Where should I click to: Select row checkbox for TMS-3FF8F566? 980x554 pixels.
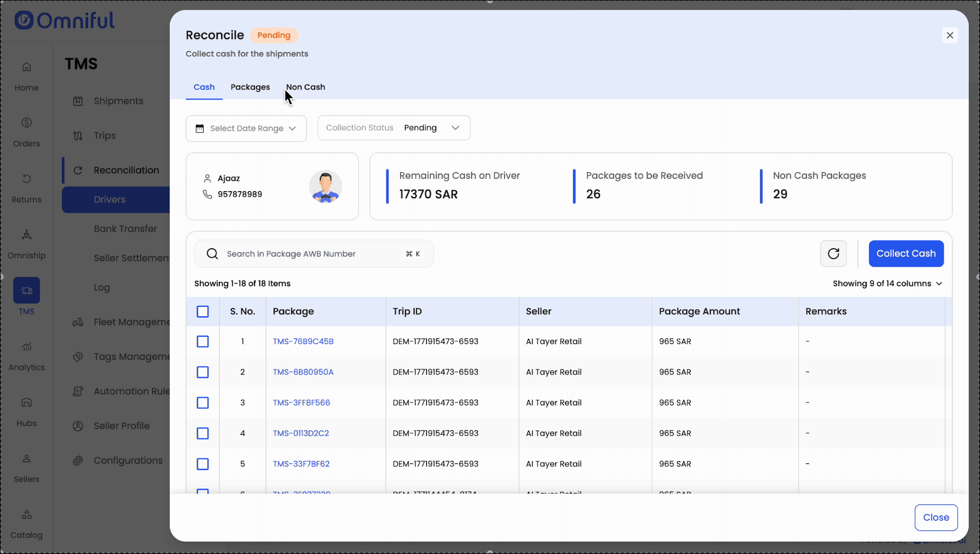click(202, 403)
